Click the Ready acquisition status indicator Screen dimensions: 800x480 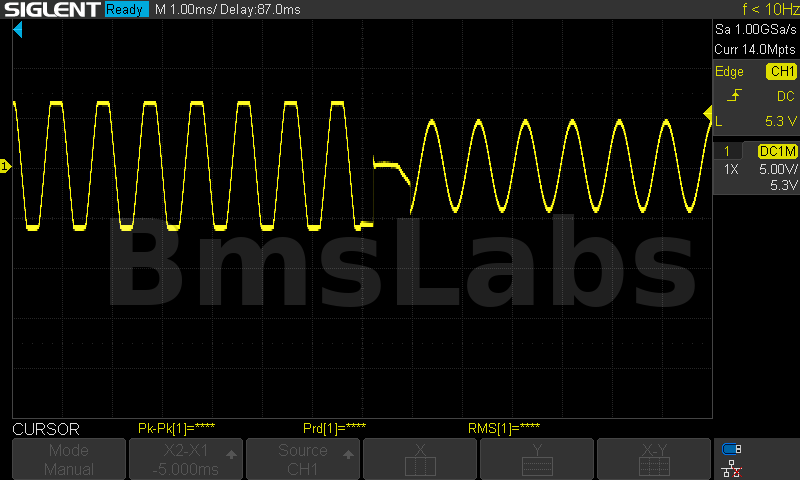[127, 10]
